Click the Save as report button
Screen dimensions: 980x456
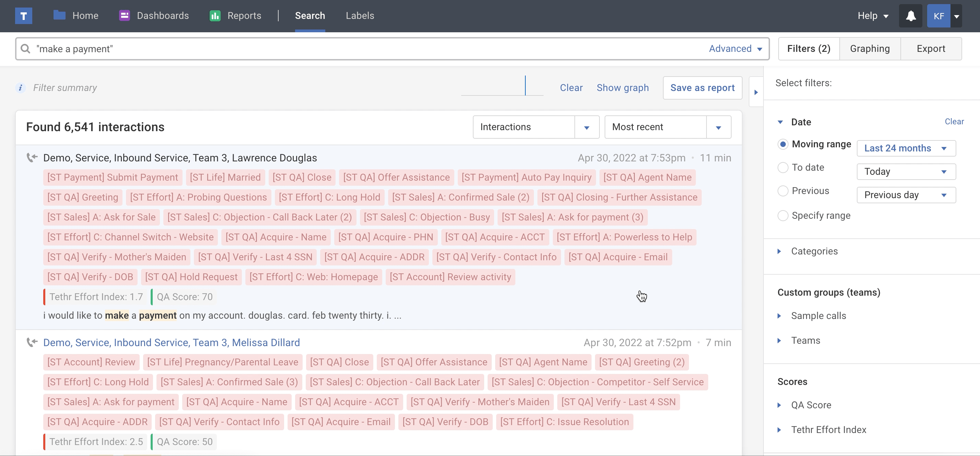(702, 88)
